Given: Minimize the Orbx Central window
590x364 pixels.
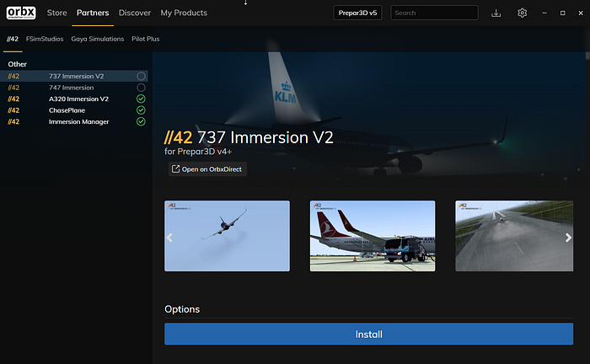Looking at the screenshot, I should click(x=544, y=13).
